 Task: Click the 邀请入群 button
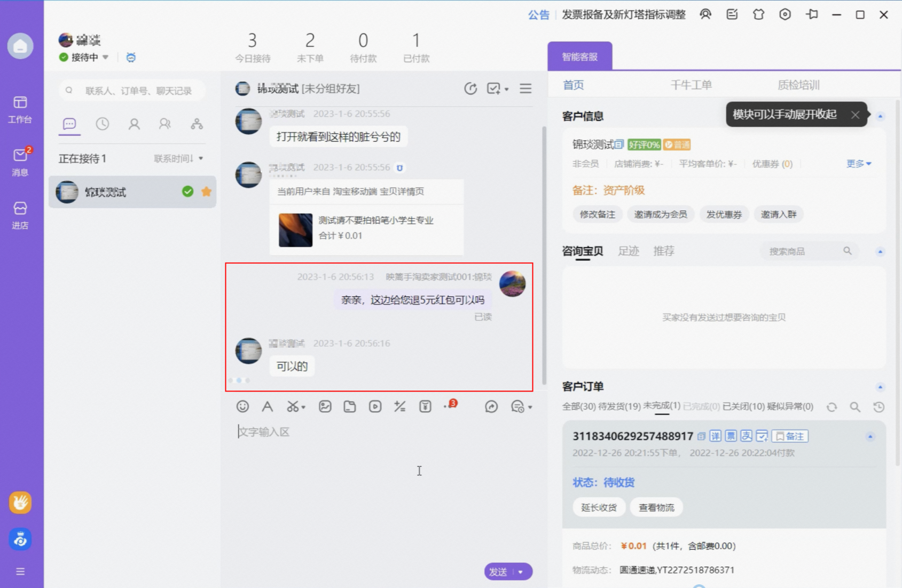tap(779, 214)
